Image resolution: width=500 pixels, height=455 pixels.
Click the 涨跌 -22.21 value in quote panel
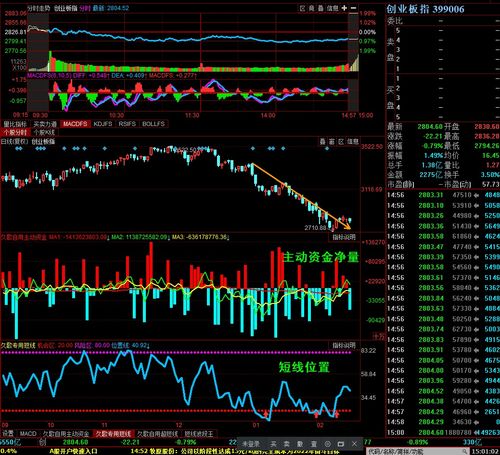pos(433,136)
